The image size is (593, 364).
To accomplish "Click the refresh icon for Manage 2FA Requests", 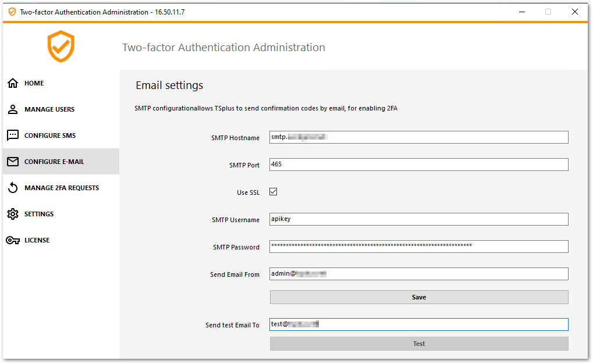I will click(x=13, y=187).
